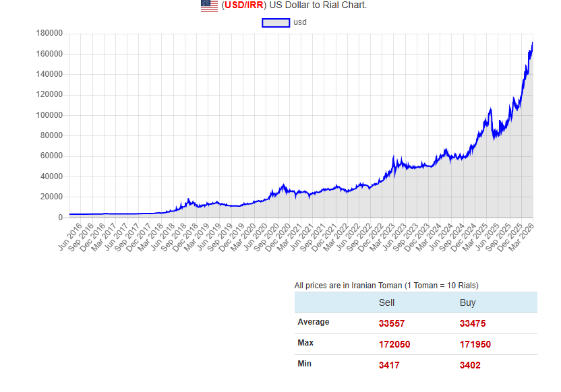Click the 'Mar 2024' x-axis label
561x392 pixels.
coord(428,236)
